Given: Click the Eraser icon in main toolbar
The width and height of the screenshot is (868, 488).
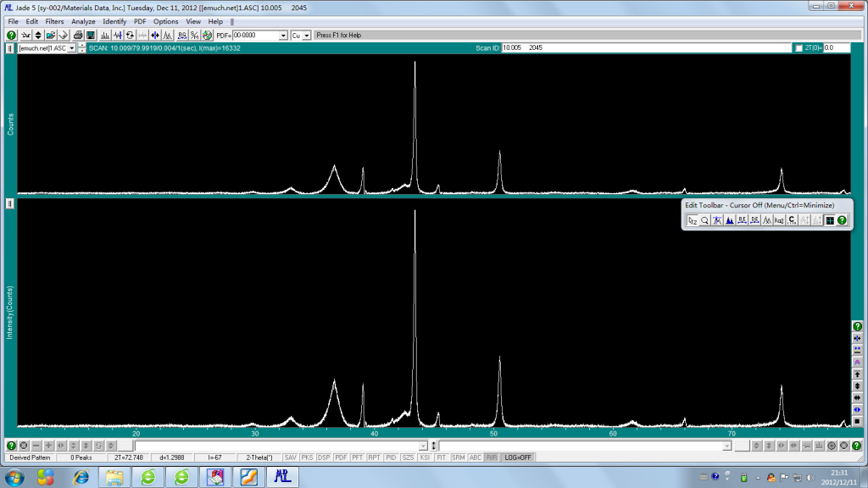Looking at the screenshot, I should pyautogui.click(x=63, y=35).
